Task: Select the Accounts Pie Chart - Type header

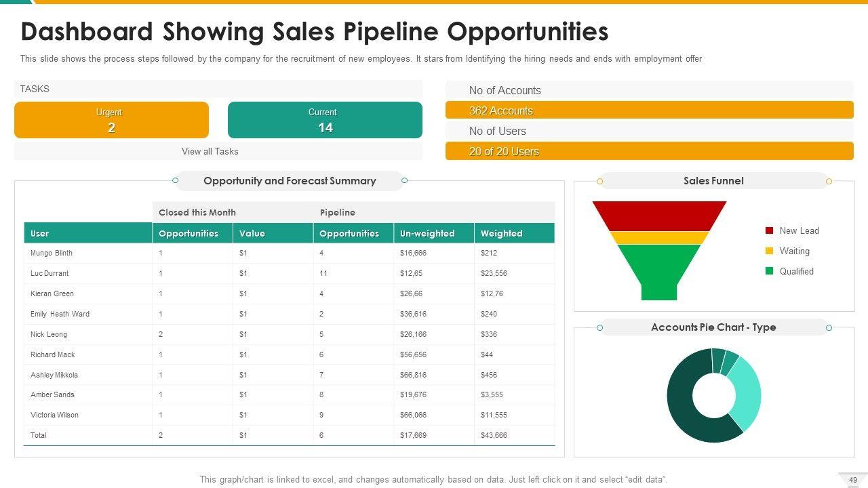Action: 713,327
